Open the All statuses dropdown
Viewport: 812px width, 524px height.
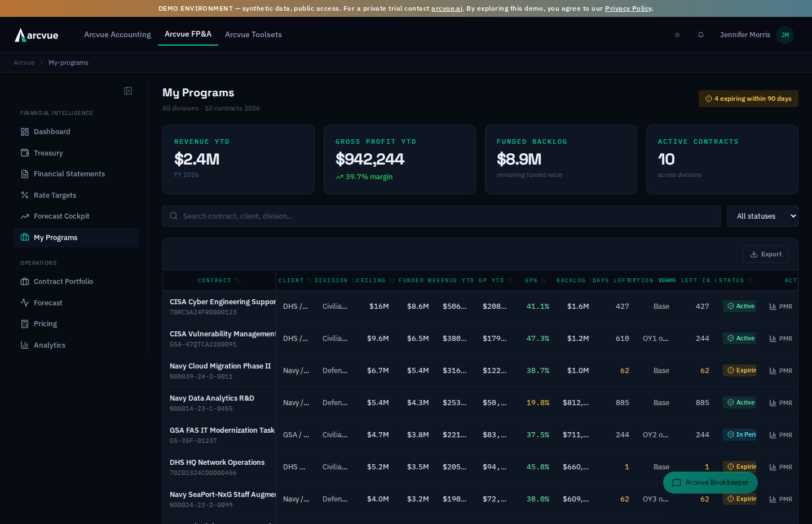coord(762,216)
